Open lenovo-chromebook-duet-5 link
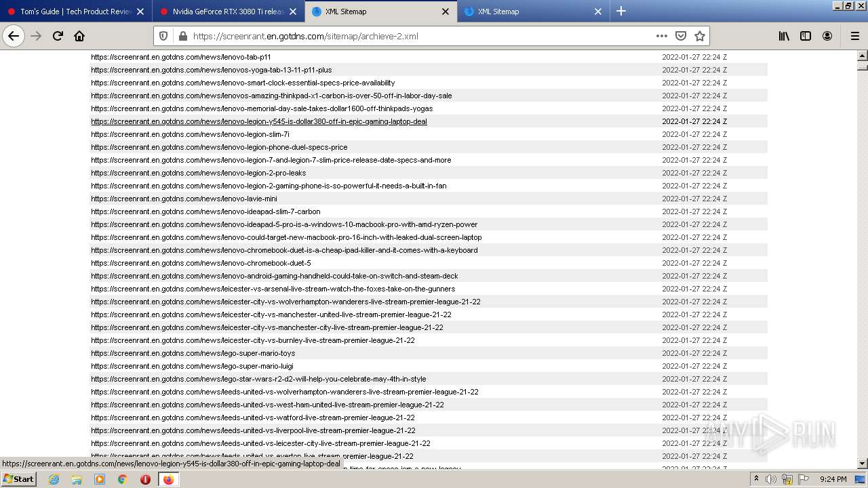 (201, 263)
